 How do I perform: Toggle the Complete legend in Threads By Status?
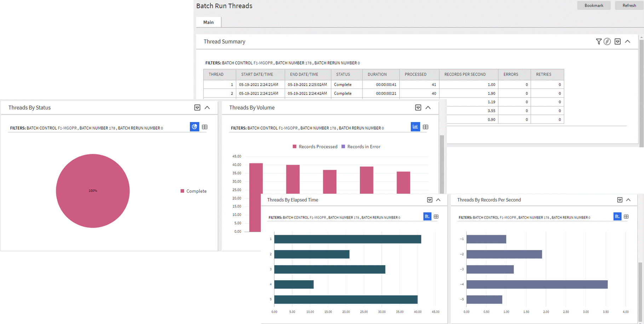tap(193, 191)
